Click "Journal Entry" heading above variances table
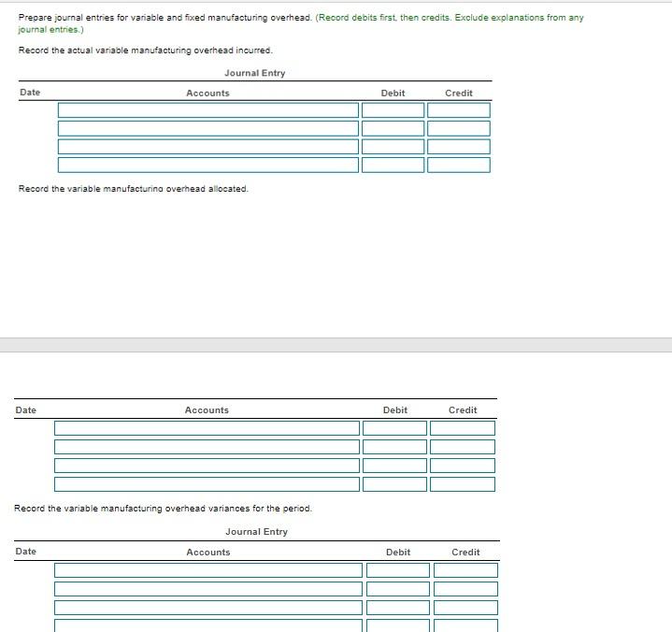This screenshot has width=672, height=632. click(257, 532)
